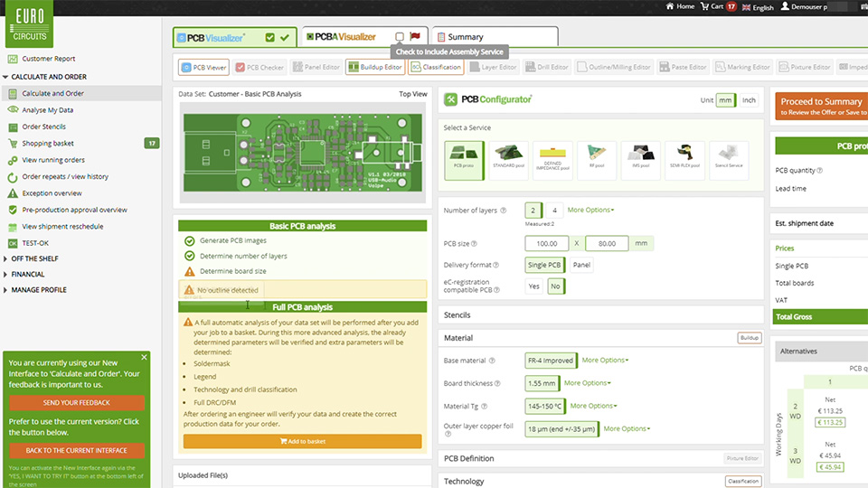Set eC-registration compatible PCB to Yes
Image resolution: width=868 pixels, height=488 pixels.
[534, 286]
